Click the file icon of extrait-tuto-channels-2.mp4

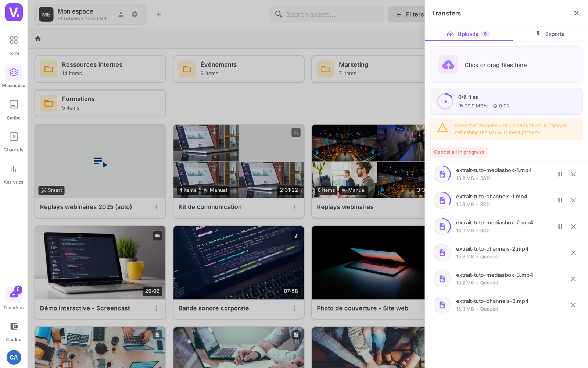(442, 253)
